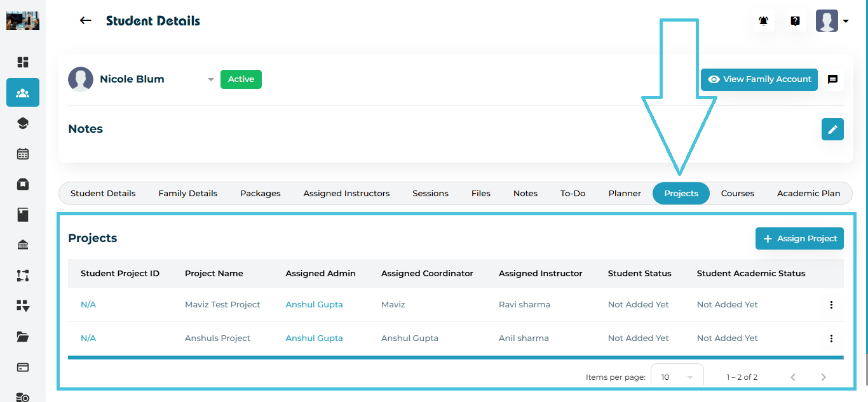Image resolution: width=868 pixels, height=402 pixels.
Task: Open the help question mark icon
Action: 795,21
